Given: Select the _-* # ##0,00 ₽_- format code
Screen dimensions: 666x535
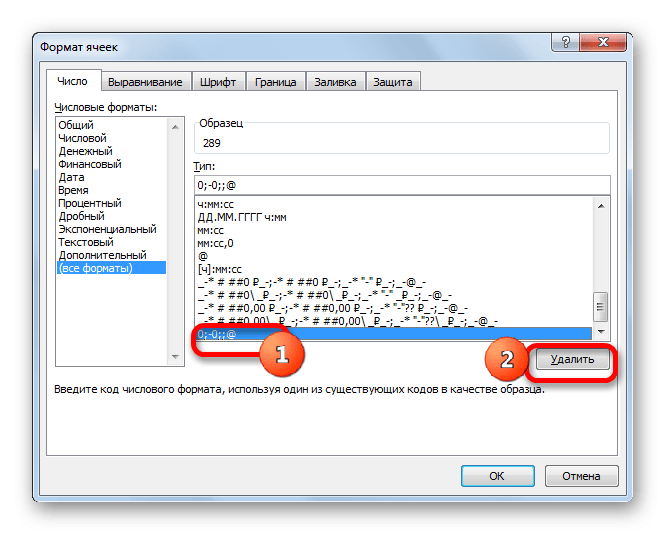Looking at the screenshot, I should (x=394, y=308).
